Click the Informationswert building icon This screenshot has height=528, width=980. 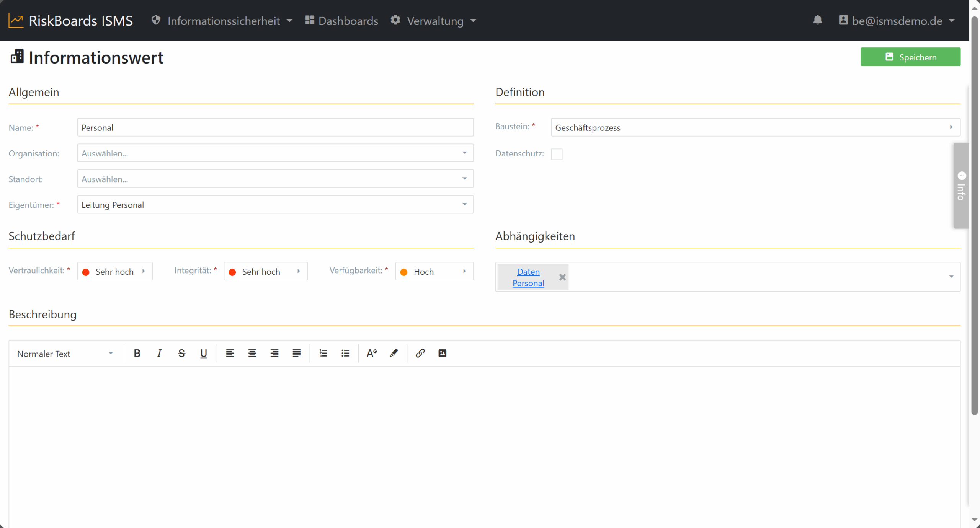17,57
